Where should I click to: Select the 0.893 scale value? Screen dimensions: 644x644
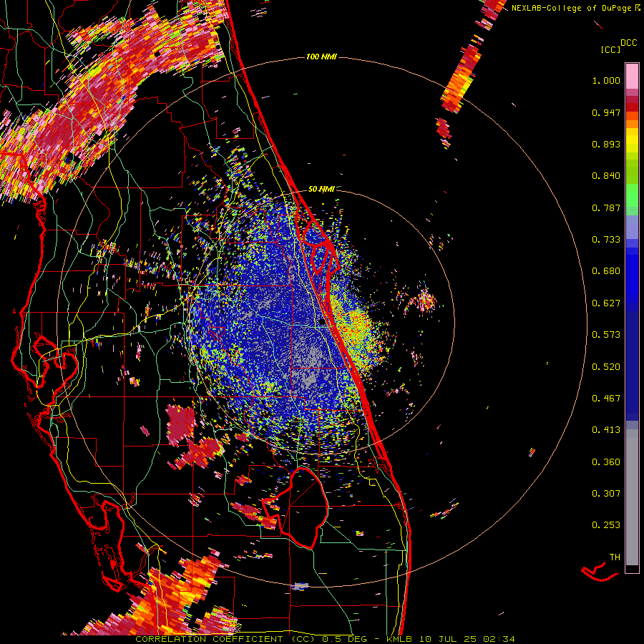click(x=606, y=144)
